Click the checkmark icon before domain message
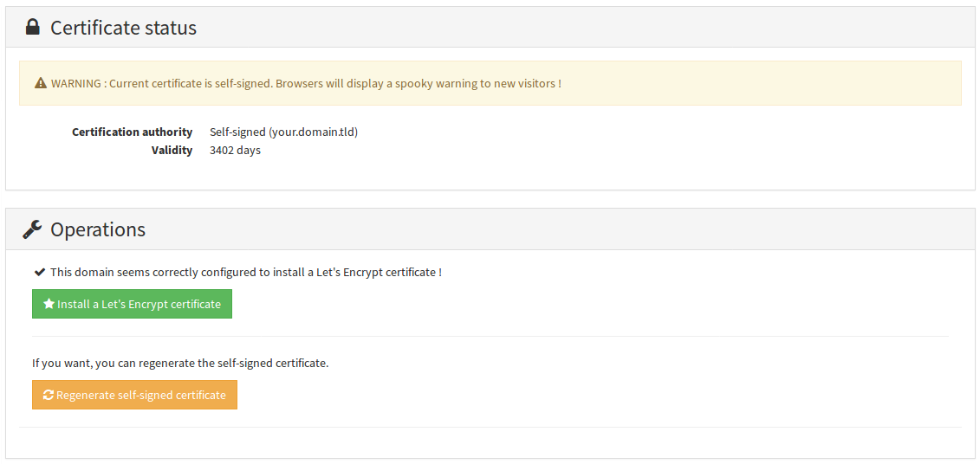The height and width of the screenshot is (464, 980). pos(39,272)
